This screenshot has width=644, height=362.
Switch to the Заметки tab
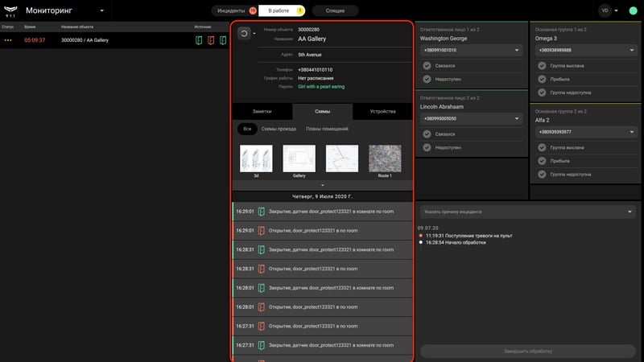(x=262, y=111)
